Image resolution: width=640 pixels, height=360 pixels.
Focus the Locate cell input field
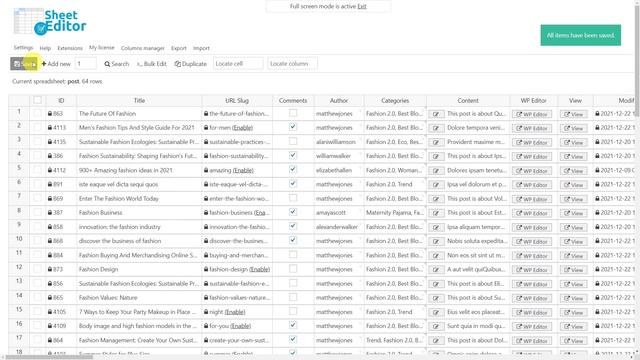(238, 63)
